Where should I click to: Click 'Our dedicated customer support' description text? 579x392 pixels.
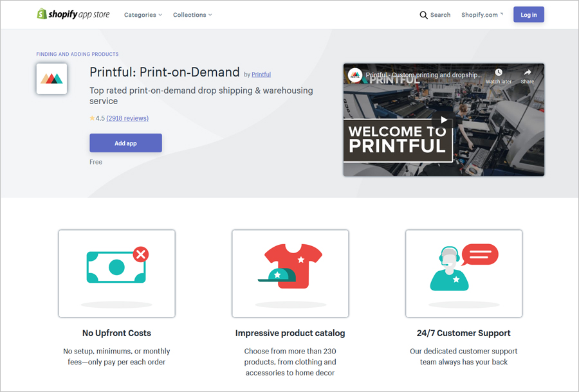(x=464, y=357)
